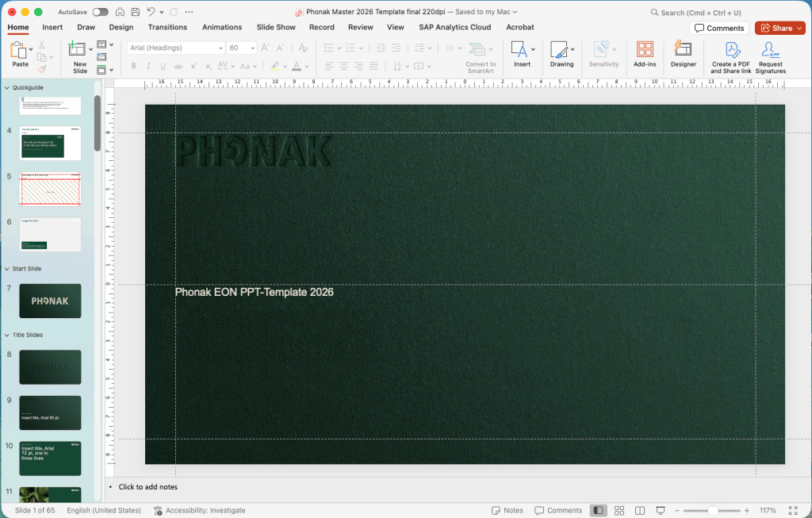This screenshot has height=518, width=812.
Task: Open the font color swatch
Action: pyautogui.click(x=297, y=67)
